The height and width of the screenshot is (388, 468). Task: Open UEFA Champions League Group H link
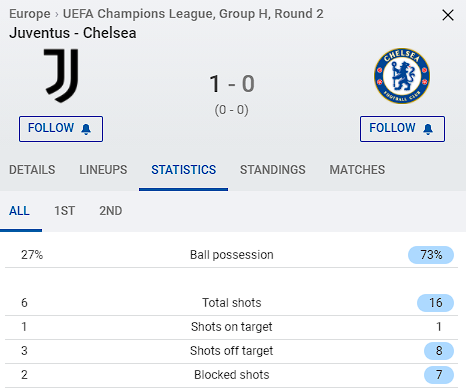click(x=193, y=14)
